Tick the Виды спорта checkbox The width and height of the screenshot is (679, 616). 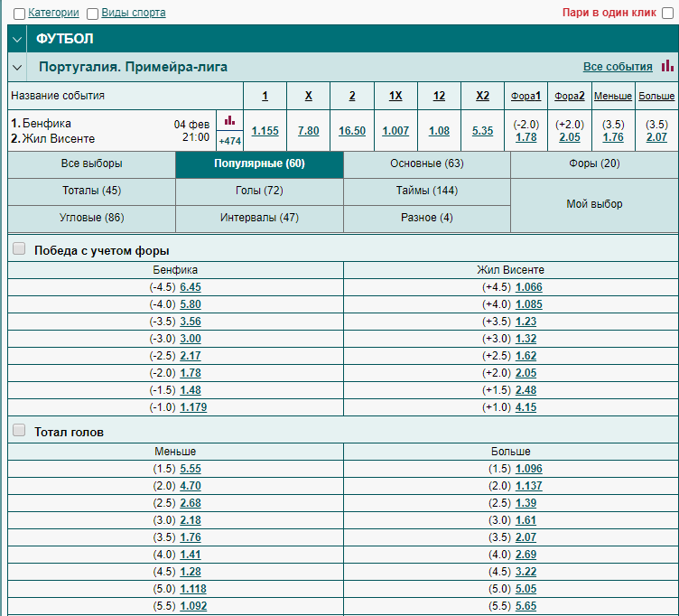point(92,14)
